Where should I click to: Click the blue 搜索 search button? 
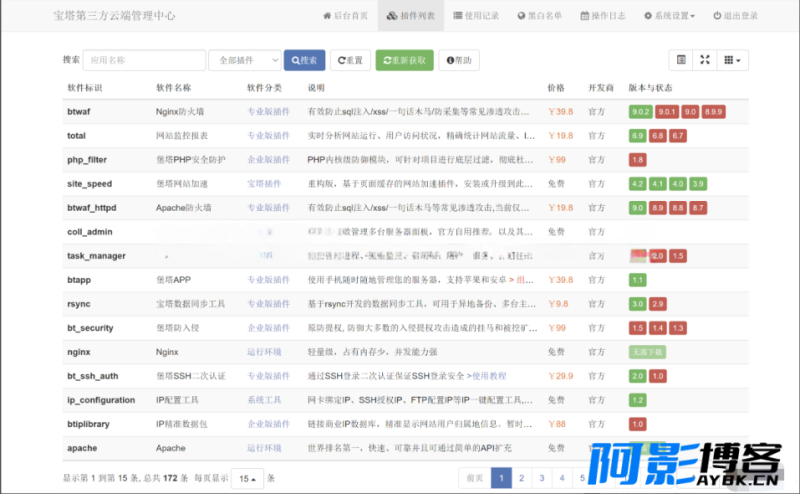coord(305,60)
